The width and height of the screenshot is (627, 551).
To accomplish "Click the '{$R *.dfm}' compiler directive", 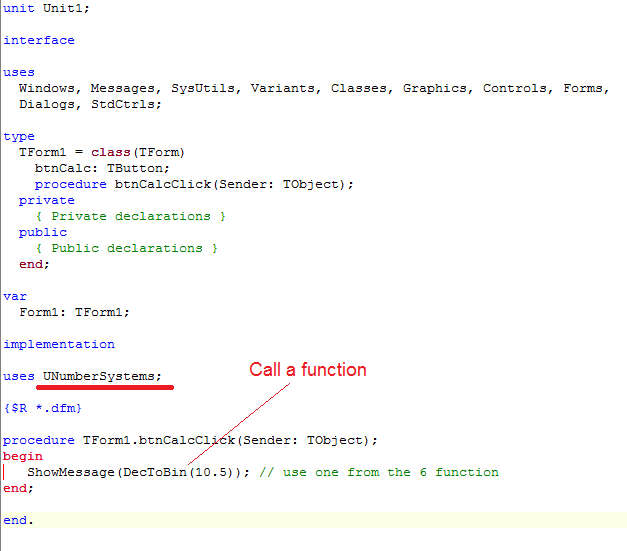I will coord(43,408).
